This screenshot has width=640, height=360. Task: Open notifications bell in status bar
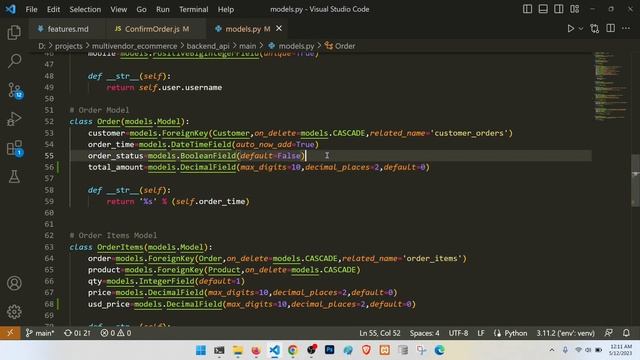coord(626,333)
